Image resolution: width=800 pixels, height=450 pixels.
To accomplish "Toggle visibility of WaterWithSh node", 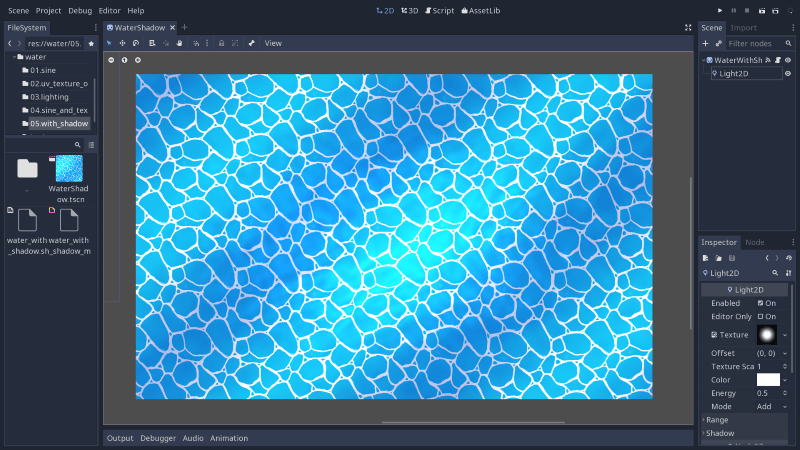I will (x=788, y=60).
